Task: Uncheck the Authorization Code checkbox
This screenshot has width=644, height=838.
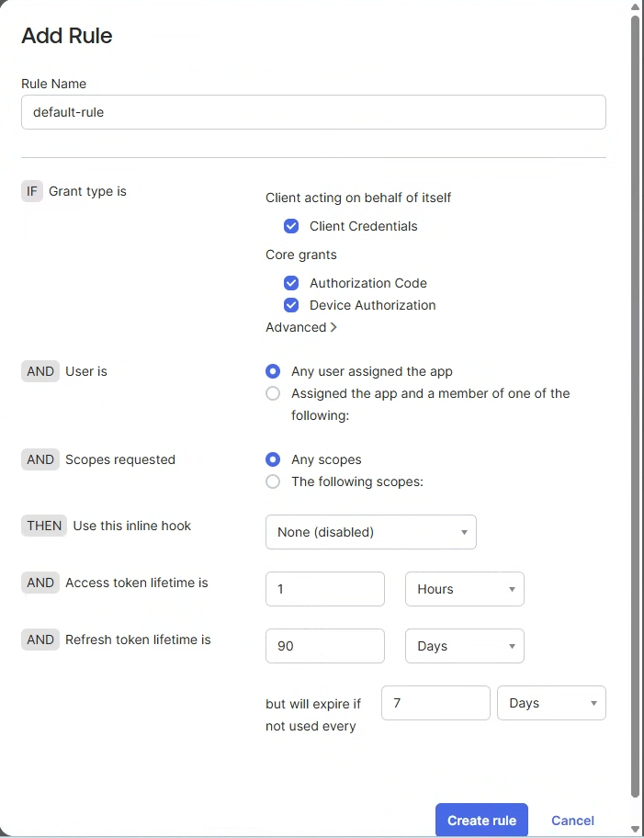Action: [x=291, y=283]
